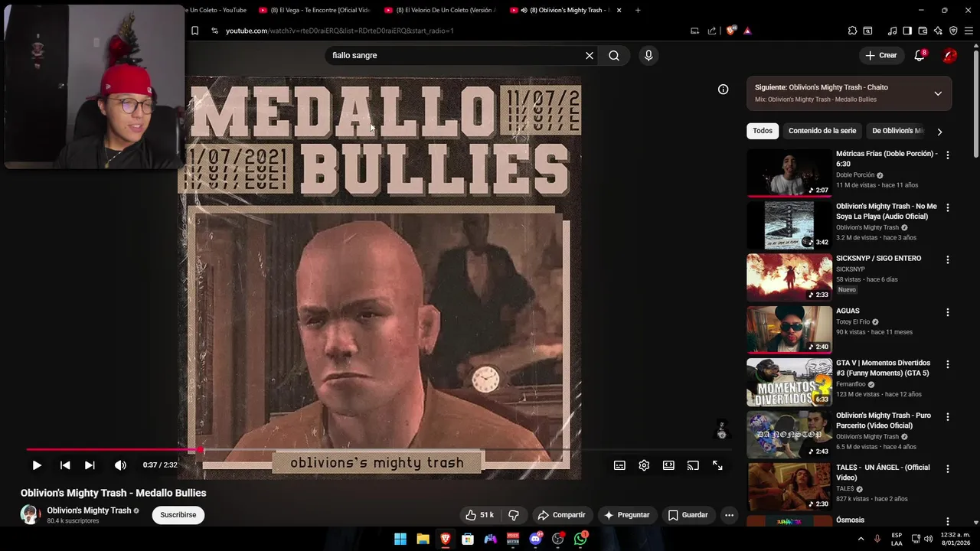
Task: Like the video (51 k)
Action: [x=480, y=515]
